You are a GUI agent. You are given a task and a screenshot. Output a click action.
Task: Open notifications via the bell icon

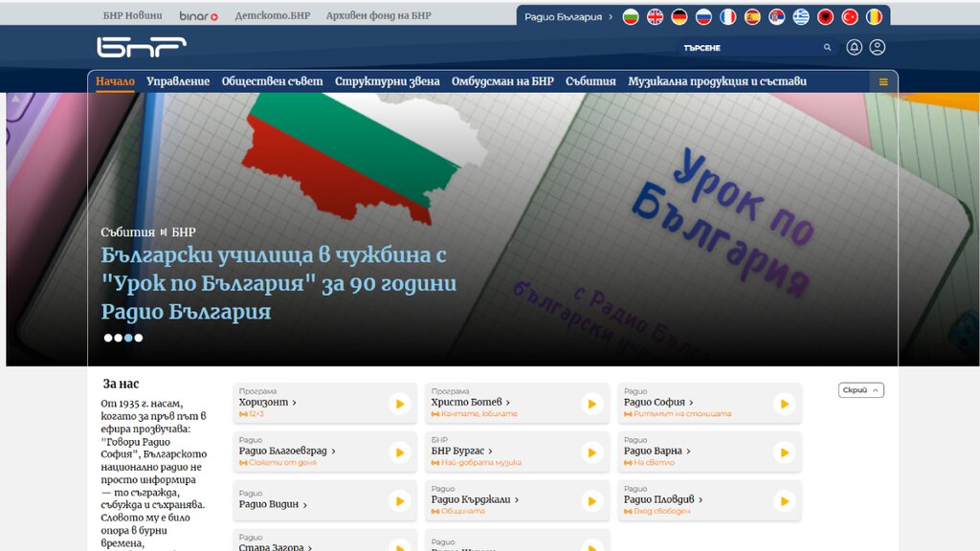(x=855, y=47)
